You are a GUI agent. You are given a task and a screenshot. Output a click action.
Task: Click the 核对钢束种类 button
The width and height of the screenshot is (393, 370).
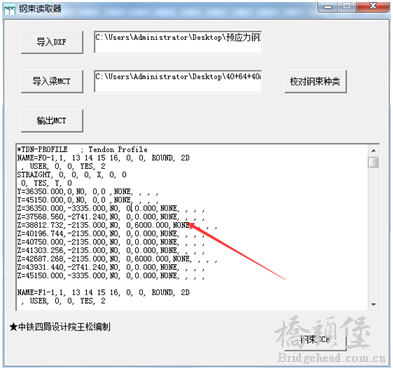pos(315,81)
